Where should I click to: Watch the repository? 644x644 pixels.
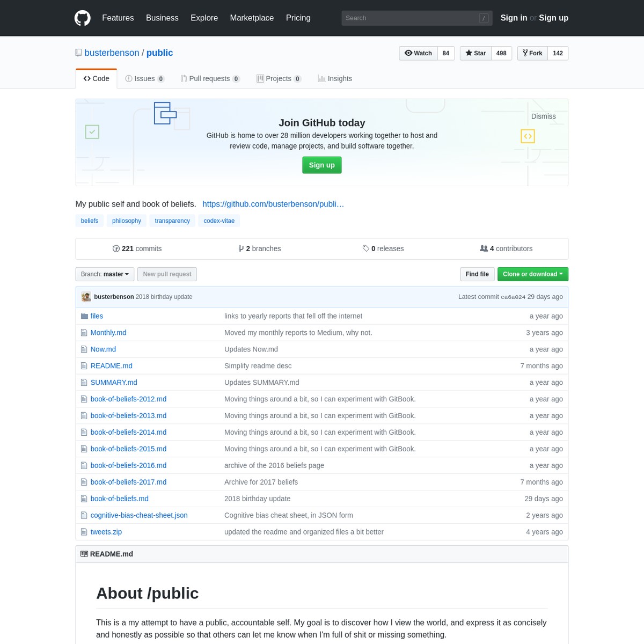(419, 53)
